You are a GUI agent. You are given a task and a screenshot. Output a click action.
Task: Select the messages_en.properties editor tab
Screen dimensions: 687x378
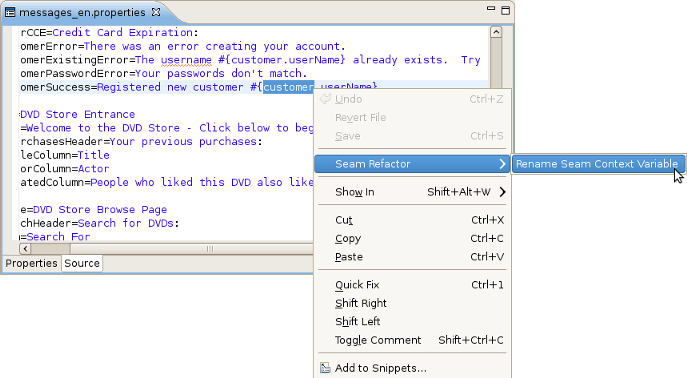[82, 12]
